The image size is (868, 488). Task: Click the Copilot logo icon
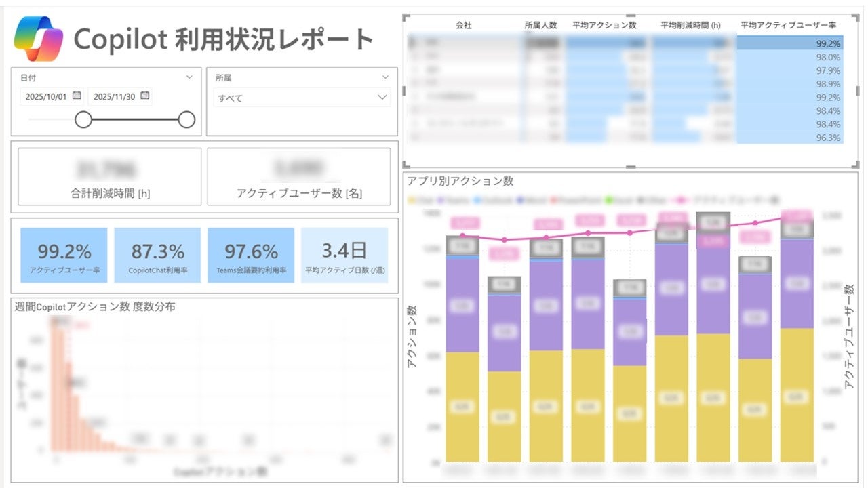(39, 39)
